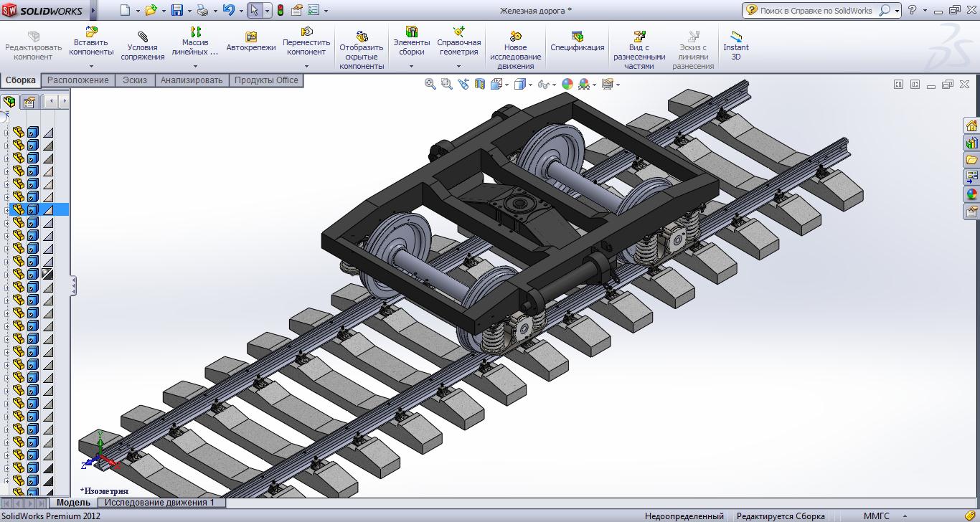The height and width of the screenshot is (522, 980).
Task: Click the SolidWorks help search field
Action: (x=816, y=11)
